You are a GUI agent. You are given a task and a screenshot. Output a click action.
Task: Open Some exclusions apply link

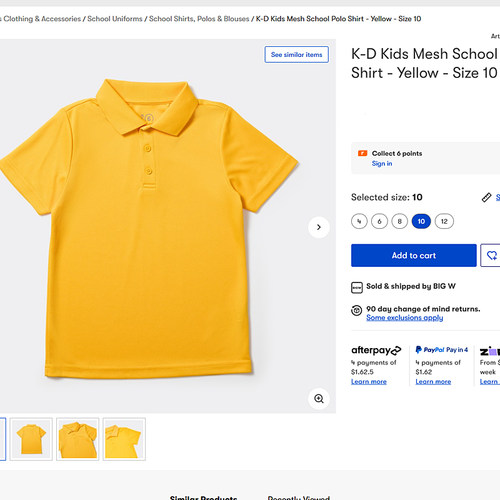pos(405,318)
